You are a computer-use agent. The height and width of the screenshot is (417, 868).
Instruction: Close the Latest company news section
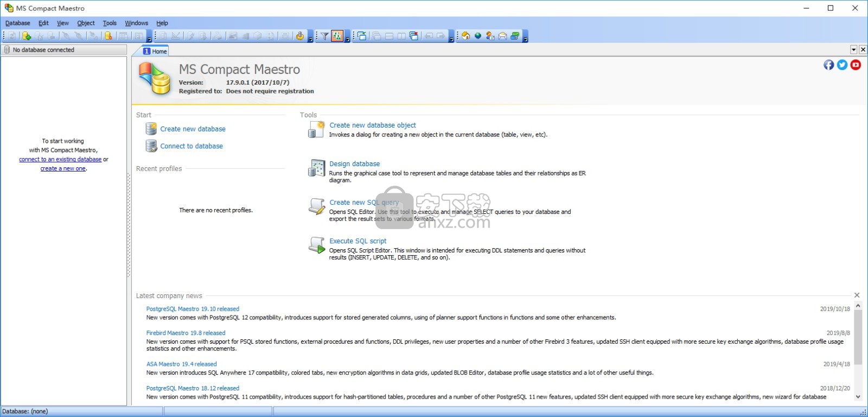[857, 295]
